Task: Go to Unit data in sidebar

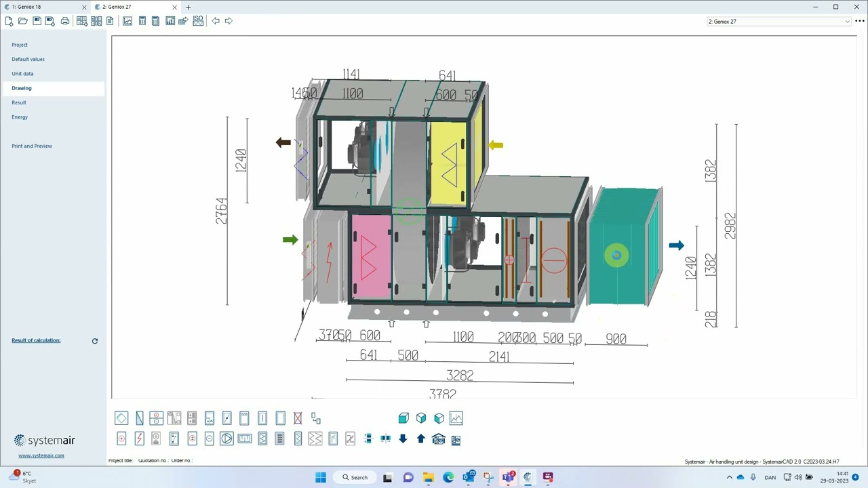Action: (x=22, y=73)
